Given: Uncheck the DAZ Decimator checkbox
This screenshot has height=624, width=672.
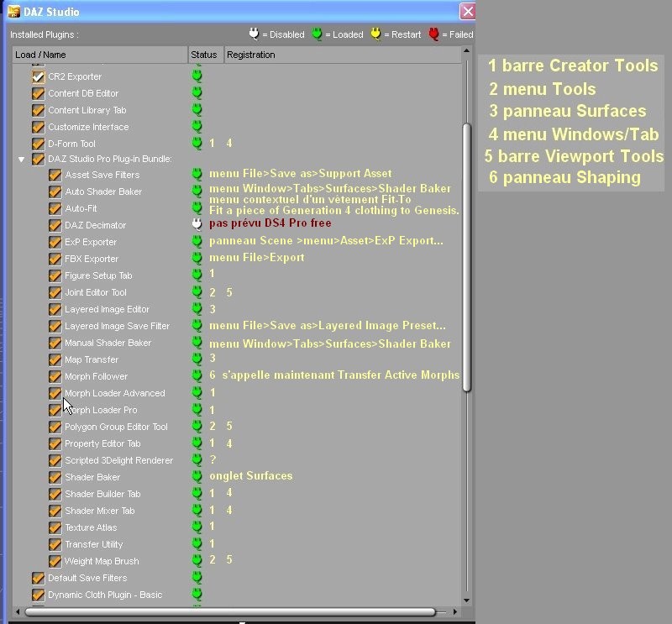Looking at the screenshot, I should (x=55, y=225).
